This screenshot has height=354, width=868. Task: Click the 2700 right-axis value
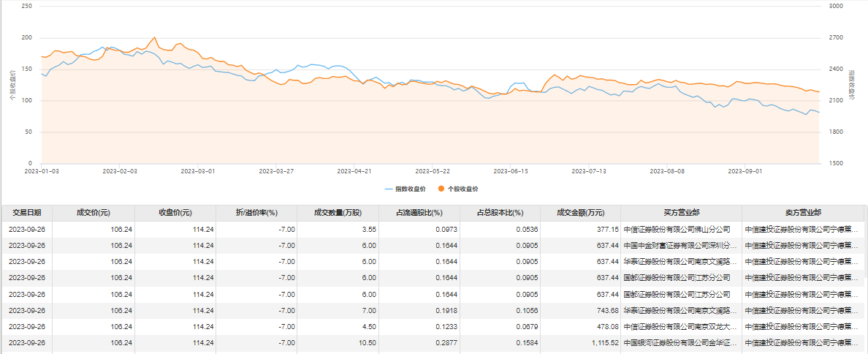(836, 38)
